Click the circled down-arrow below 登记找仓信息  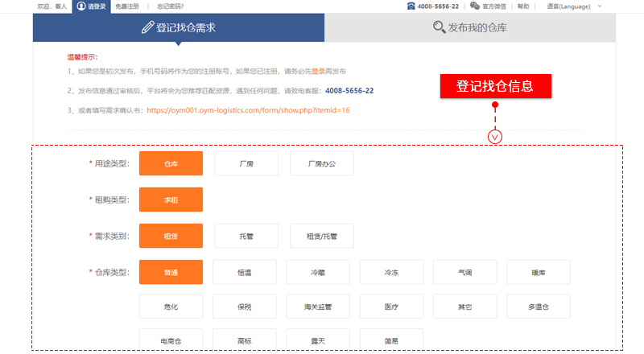pos(495,136)
